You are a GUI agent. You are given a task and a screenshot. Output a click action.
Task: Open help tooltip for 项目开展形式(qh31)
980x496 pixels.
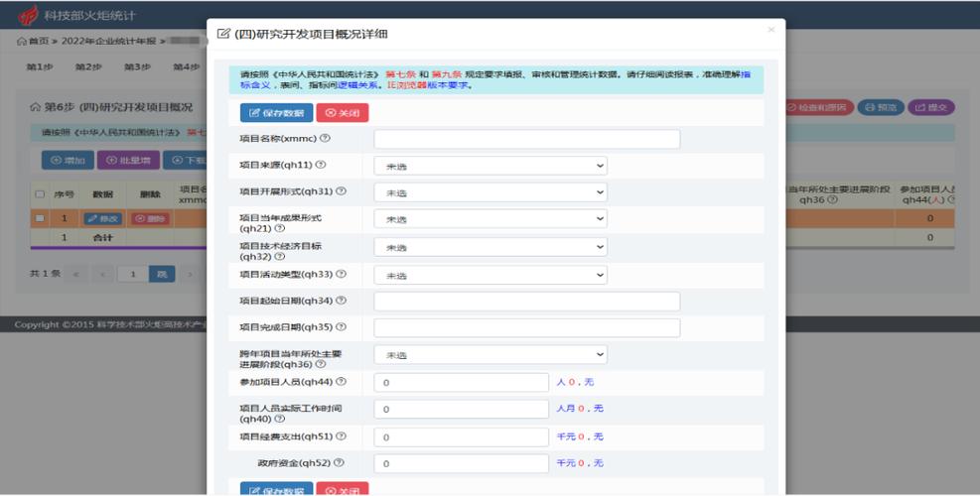[342, 191]
